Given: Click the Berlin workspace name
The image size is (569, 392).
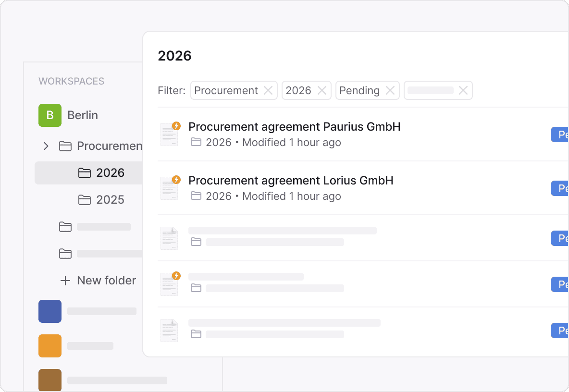Looking at the screenshot, I should pos(83,115).
